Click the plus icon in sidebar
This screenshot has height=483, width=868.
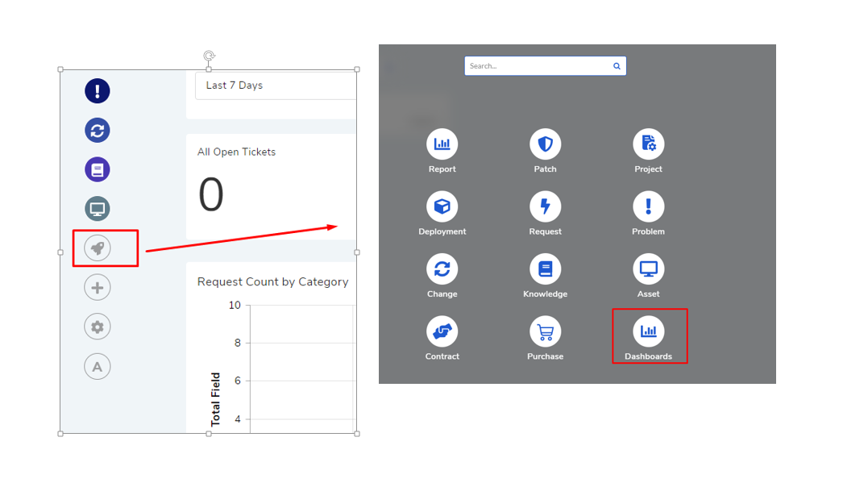click(98, 288)
